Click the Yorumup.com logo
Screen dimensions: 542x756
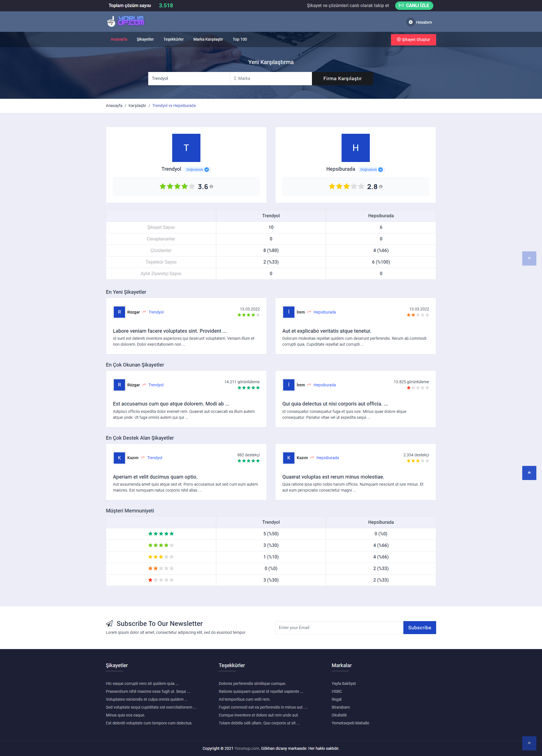(x=125, y=21)
